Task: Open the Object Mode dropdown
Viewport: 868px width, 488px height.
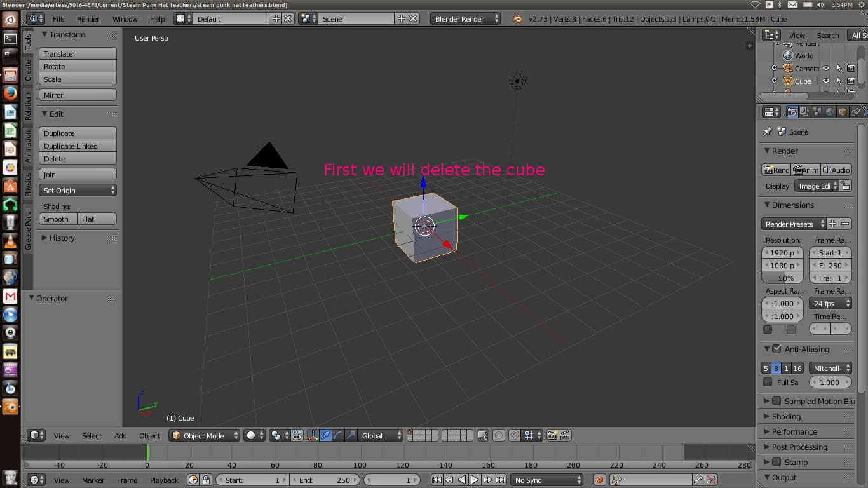Action: [205, 435]
